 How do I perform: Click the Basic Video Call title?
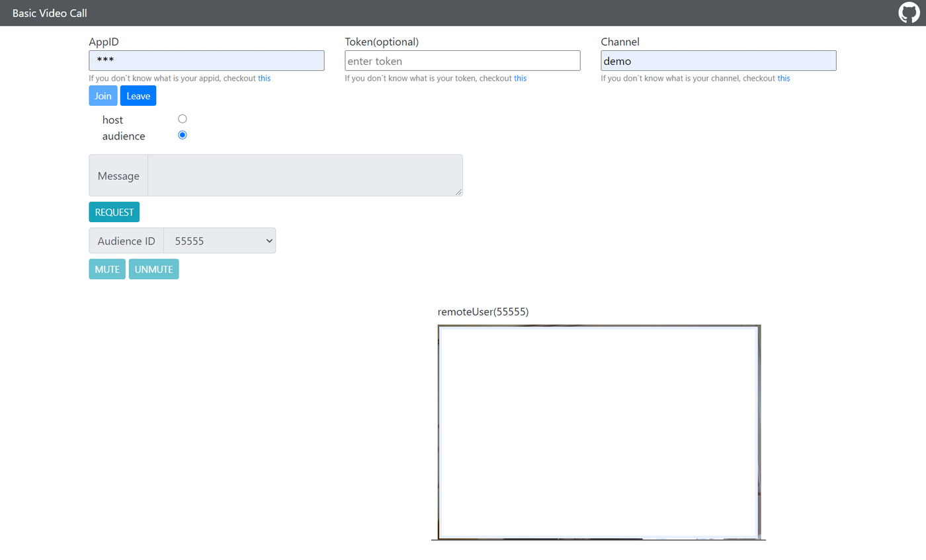click(50, 13)
